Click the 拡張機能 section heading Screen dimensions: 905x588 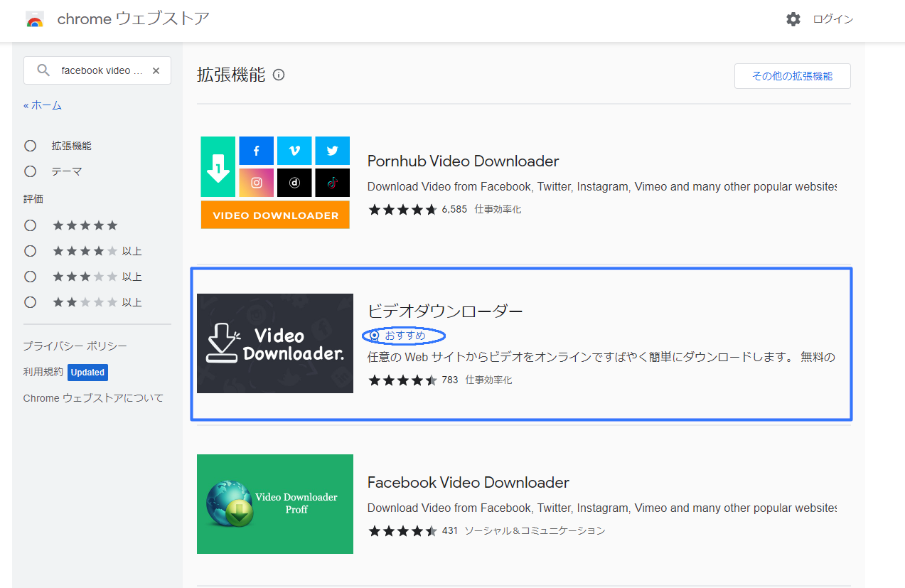tap(231, 75)
